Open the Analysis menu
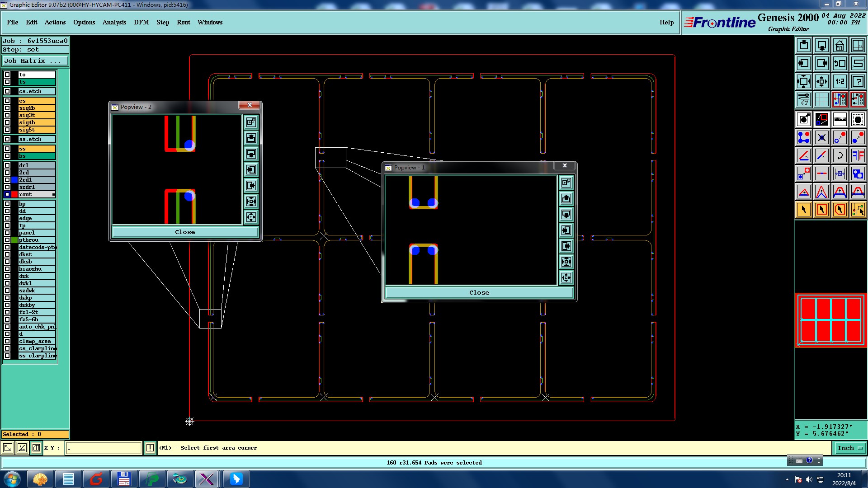The image size is (868, 488). (x=114, y=22)
